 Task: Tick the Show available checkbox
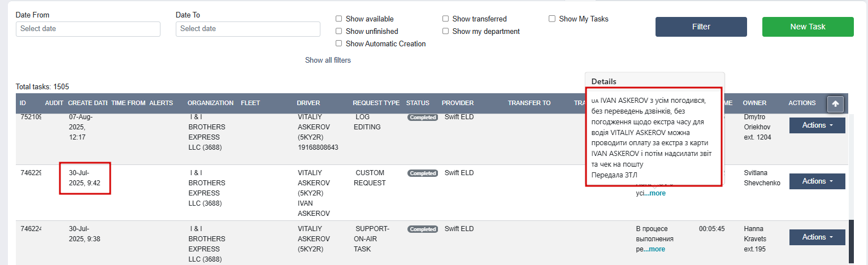(338, 19)
